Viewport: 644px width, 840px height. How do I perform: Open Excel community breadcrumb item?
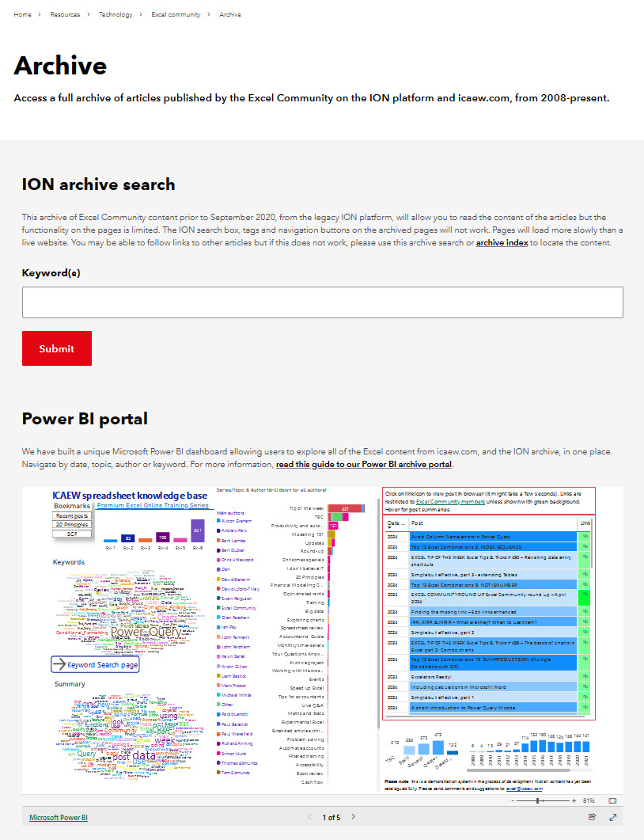pos(176,14)
